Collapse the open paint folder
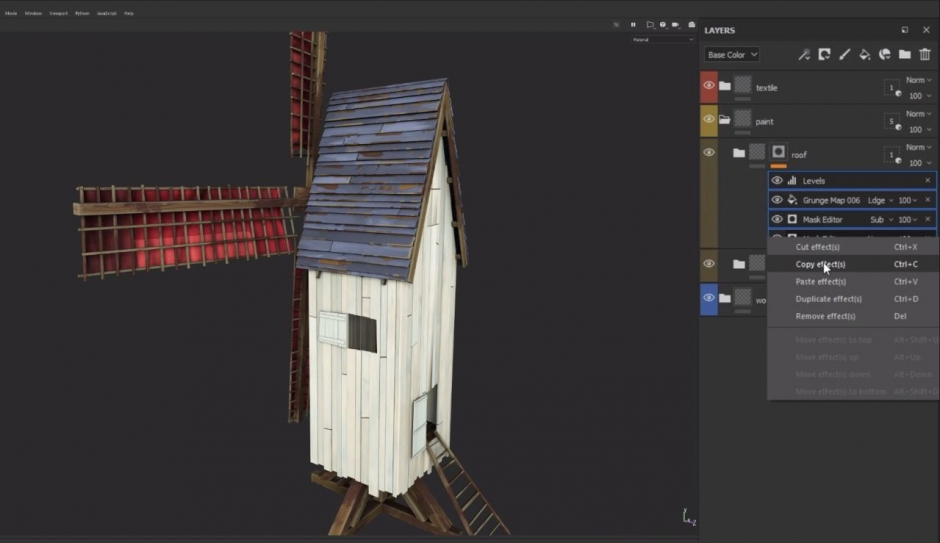Image resolution: width=940 pixels, height=543 pixels. (x=724, y=121)
